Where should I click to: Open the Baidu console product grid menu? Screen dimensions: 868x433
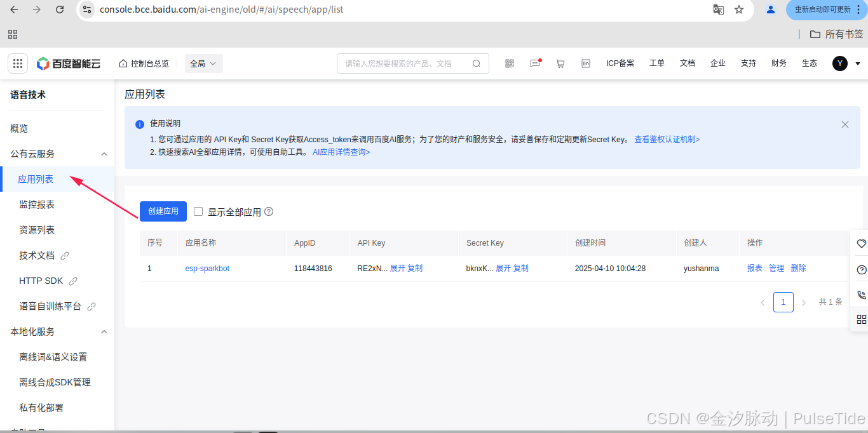[x=18, y=63]
